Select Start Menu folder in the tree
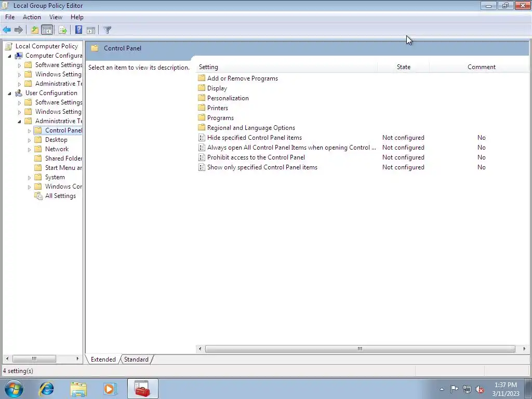 tap(58, 168)
